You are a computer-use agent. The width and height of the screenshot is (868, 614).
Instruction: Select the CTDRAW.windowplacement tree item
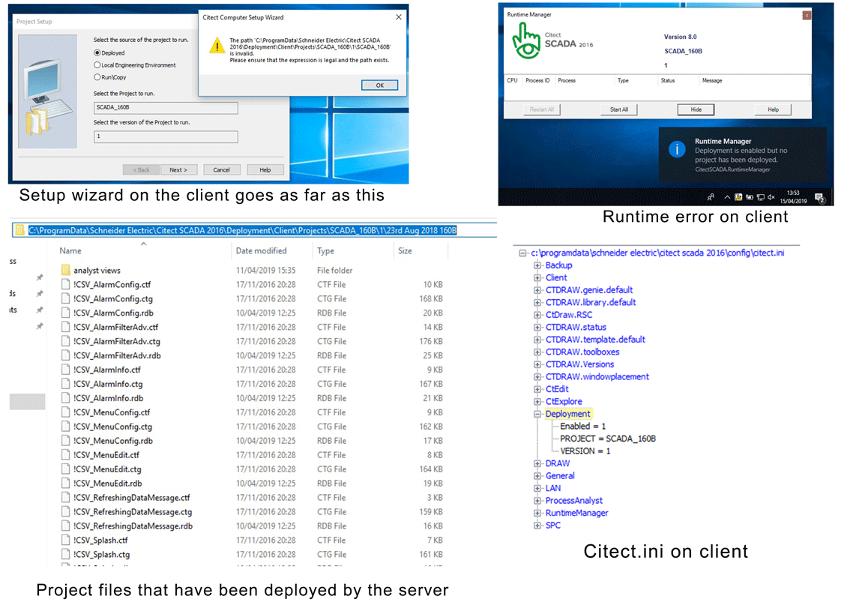(597, 376)
